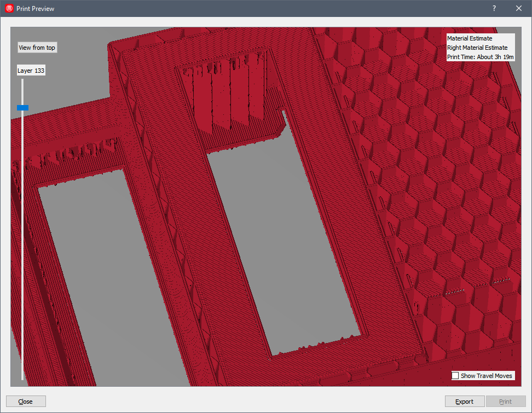532x413 pixels.
Task: Switch to View from top
Action: [x=37, y=48]
